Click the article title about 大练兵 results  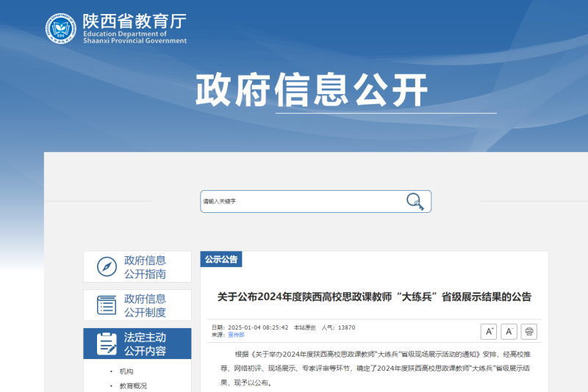(374, 297)
